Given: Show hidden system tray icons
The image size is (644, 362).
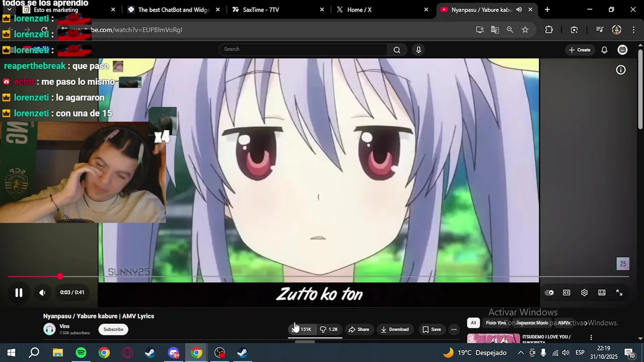Looking at the screenshot, I should pyautogui.click(x=520, y=353).
